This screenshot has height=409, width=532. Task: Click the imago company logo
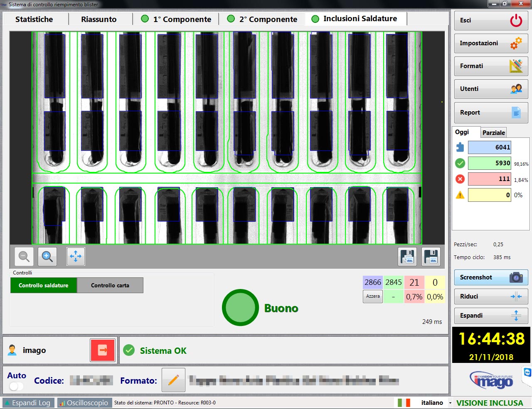point(491,380)
